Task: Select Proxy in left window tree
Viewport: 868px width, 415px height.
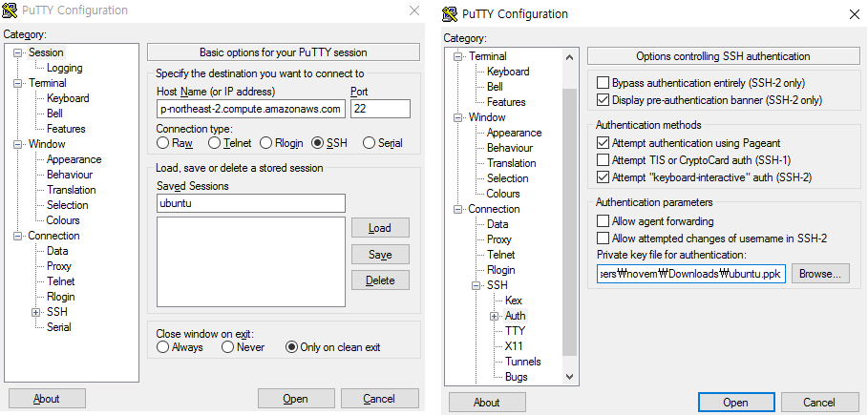Action: coord(59,266)
